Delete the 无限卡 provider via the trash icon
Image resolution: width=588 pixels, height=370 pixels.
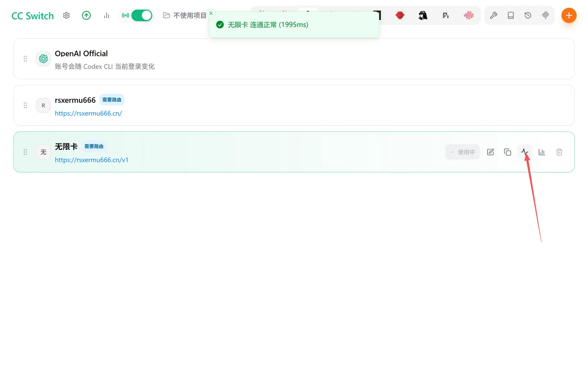[559, 152]
